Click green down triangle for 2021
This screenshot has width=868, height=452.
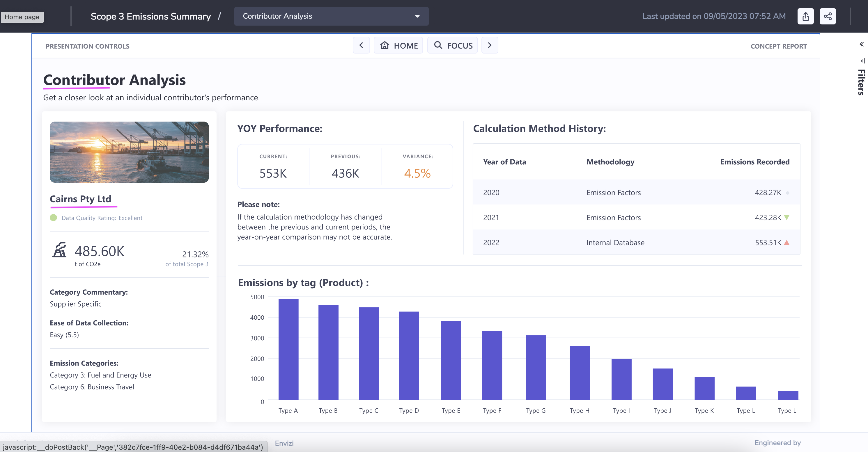coord(787,217)
